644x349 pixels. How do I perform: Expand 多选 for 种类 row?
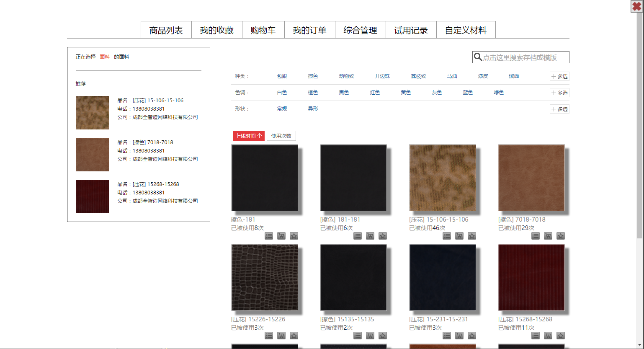point(559,77)
